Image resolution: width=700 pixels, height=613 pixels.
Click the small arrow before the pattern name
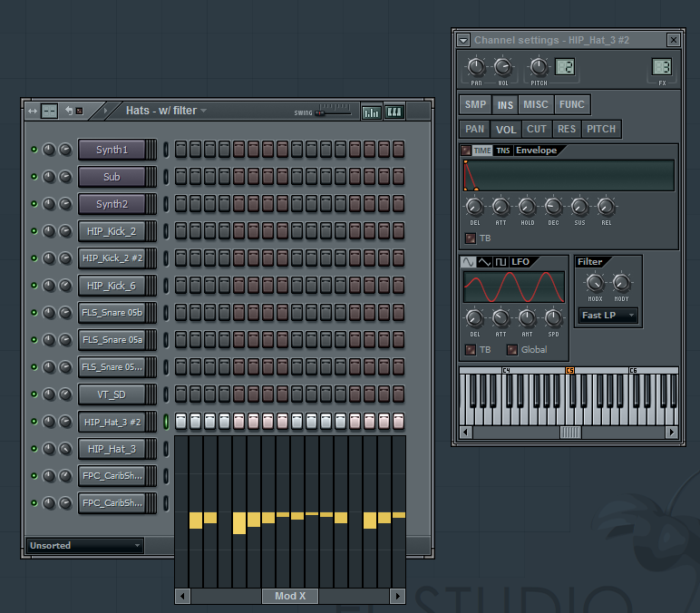click(105, 111)
